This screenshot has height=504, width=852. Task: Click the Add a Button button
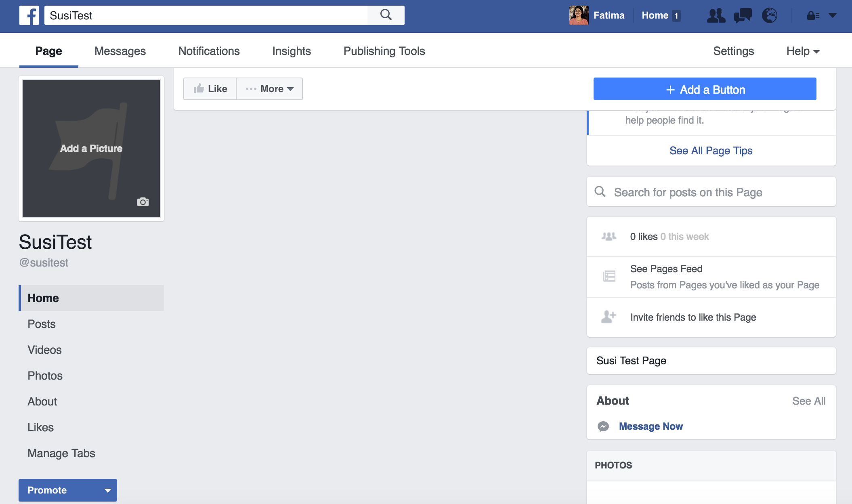pyautogui.click(x=705, y=89)
